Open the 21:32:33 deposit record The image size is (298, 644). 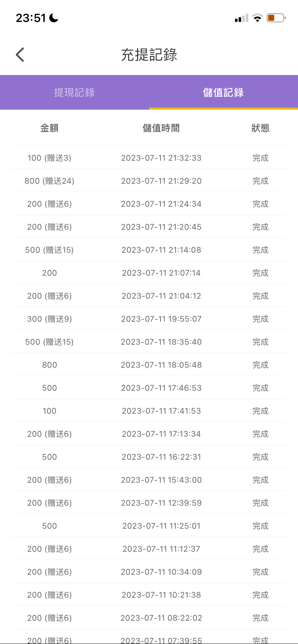click(x=161, y=158)
